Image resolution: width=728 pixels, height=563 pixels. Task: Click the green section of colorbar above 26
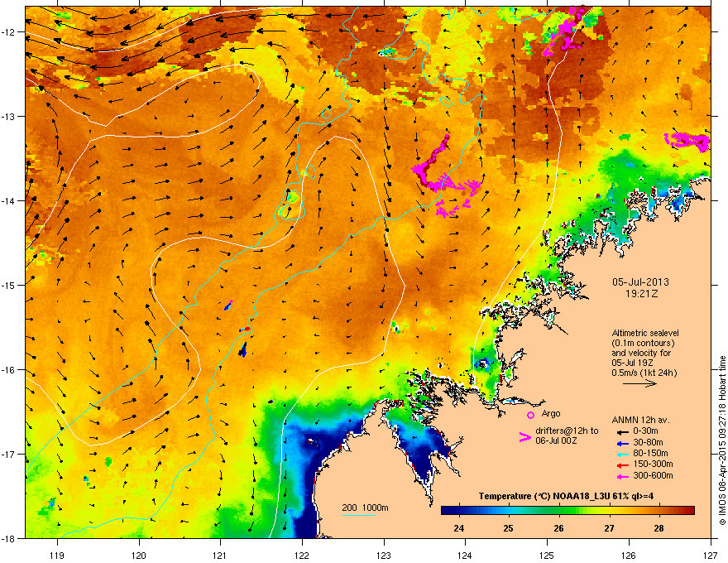pos(559,511)
